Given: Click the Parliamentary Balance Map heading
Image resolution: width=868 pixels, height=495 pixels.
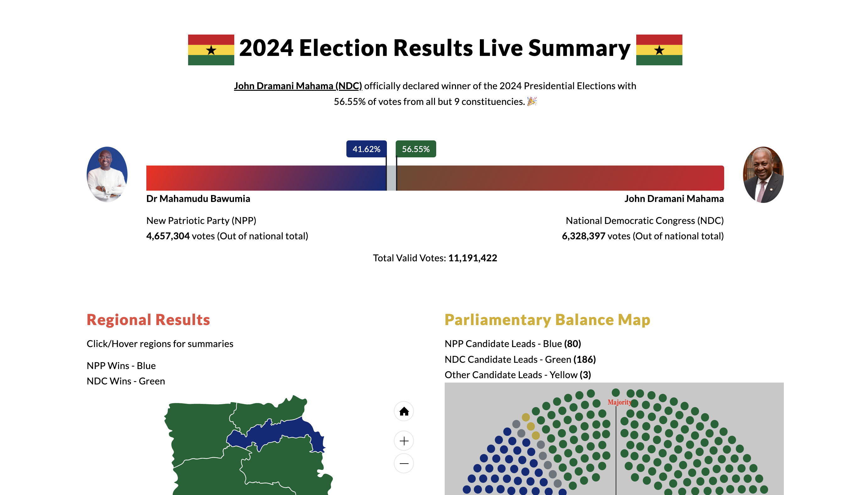Looking at the screenshot, I should pyautogui.click(x=547, y=320).
